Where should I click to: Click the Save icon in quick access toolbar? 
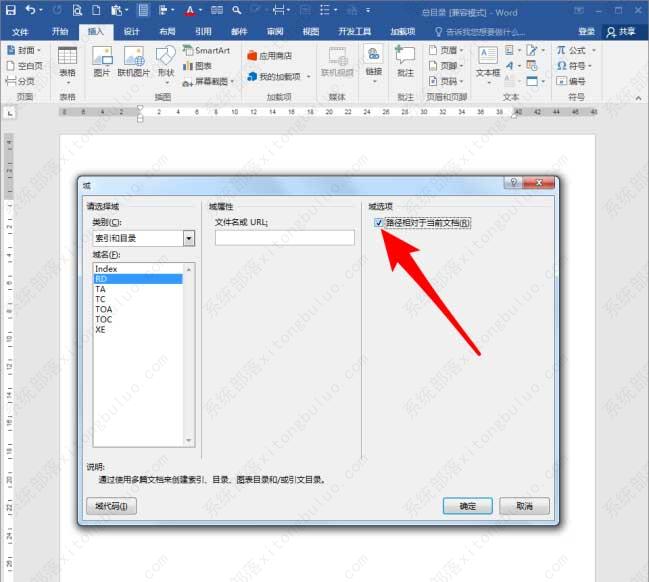click(x=10, y=10)
